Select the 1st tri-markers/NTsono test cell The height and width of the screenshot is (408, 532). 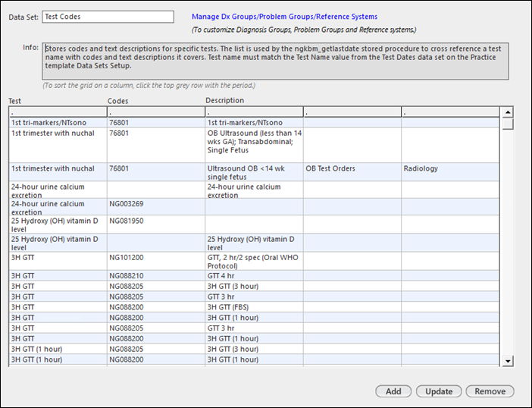click(58, 123)
